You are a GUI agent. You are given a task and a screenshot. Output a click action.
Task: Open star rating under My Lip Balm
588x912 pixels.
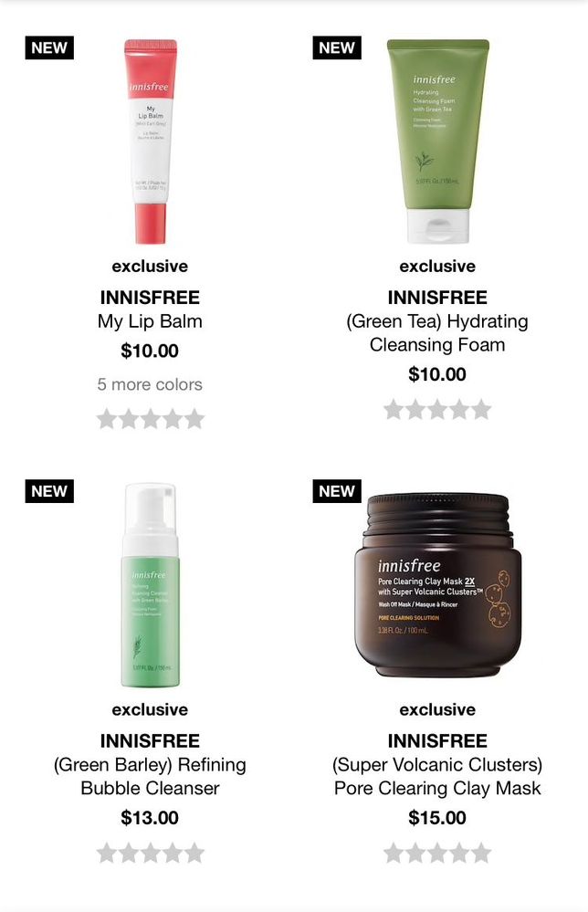pos(150,419)
